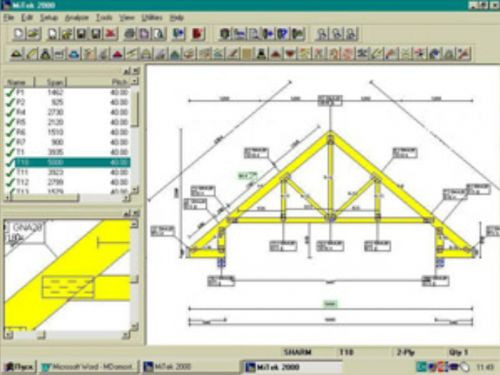
Task: Click detail preview panel scroll-up arrow
Action: pos(134,224)
